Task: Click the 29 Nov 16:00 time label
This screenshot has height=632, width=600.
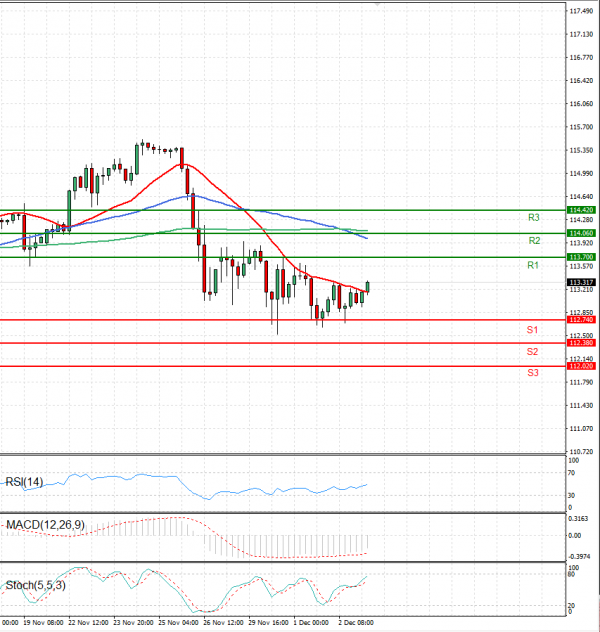Action: 269,623
